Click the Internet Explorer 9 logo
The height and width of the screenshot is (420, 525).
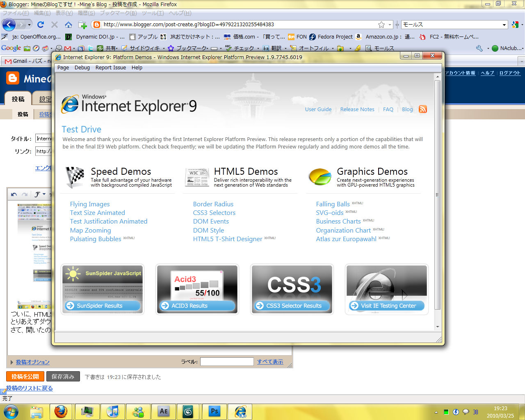pos(129,104)
